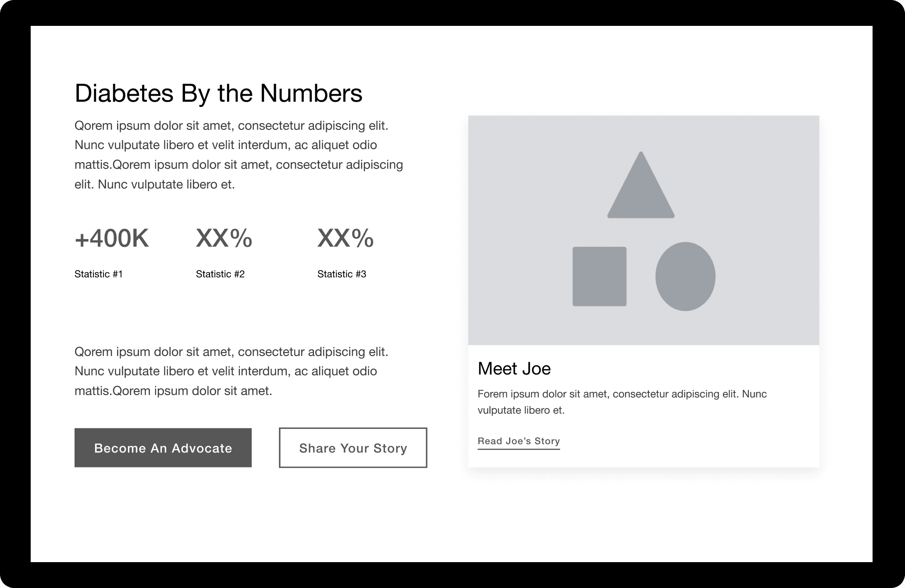905x588 pixels.
Task: Click the Diabetes By the Numbers heading
Action: [218, 93]
